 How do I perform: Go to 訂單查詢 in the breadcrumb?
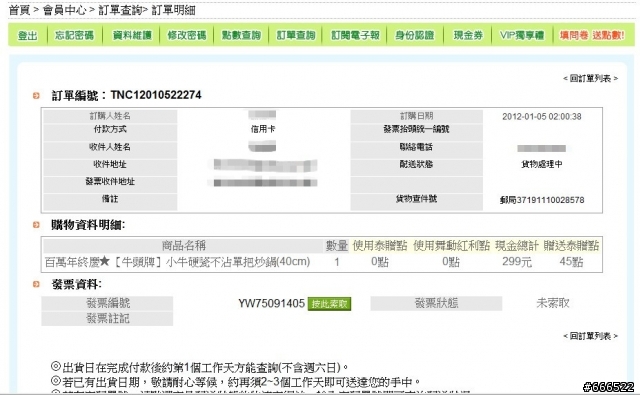click(120, 10)
